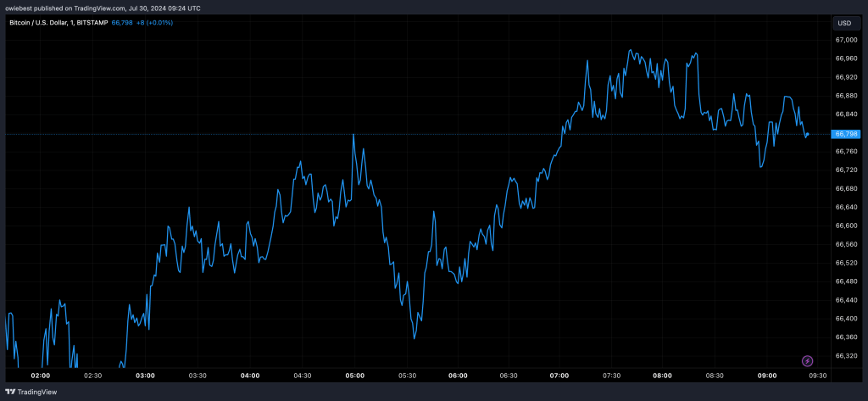Click the 66,320 price scale label
Image resolution: width=868 pixels, height=401 pixels.
[x=847, y=356]
